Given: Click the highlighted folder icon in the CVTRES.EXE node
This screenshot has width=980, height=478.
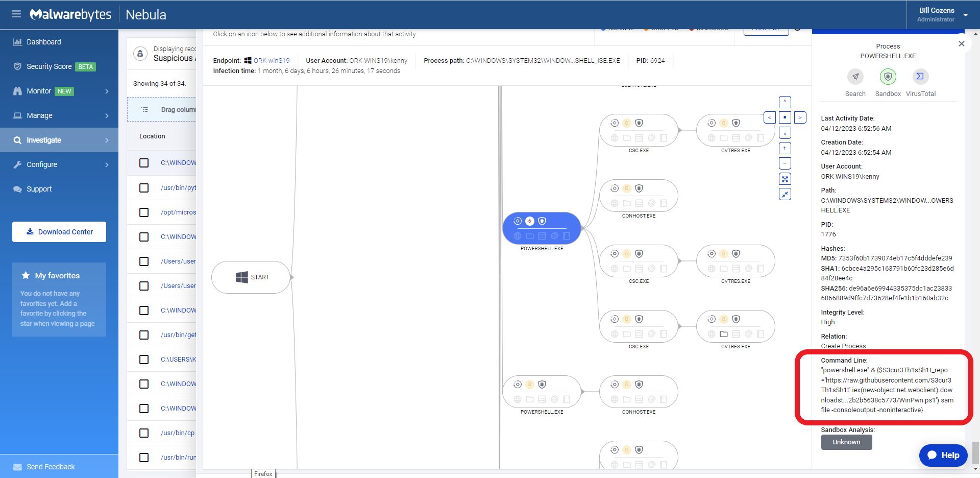Looking at the screenshot, I should pyautogui.click(x=724, y=334).
